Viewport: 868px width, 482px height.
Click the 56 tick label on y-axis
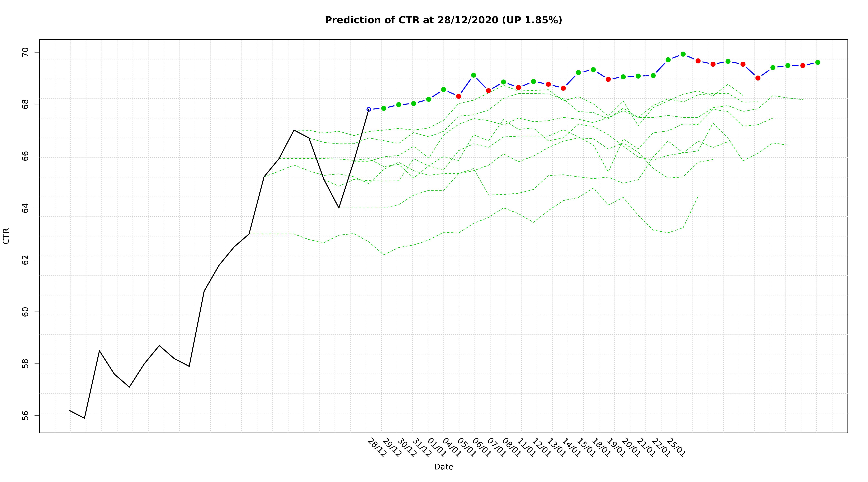coord(26,416)
